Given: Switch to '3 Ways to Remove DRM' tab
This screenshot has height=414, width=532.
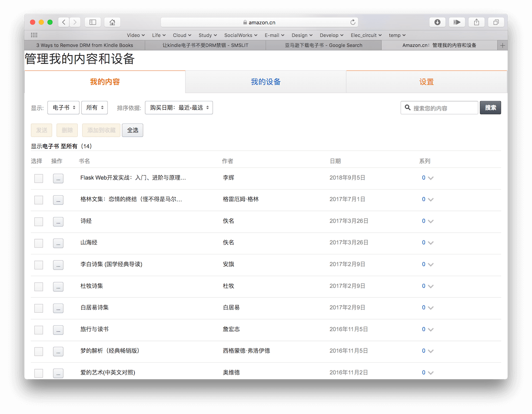Looking at the screenshot, I should pyautogui.click(x=85, y=45).
